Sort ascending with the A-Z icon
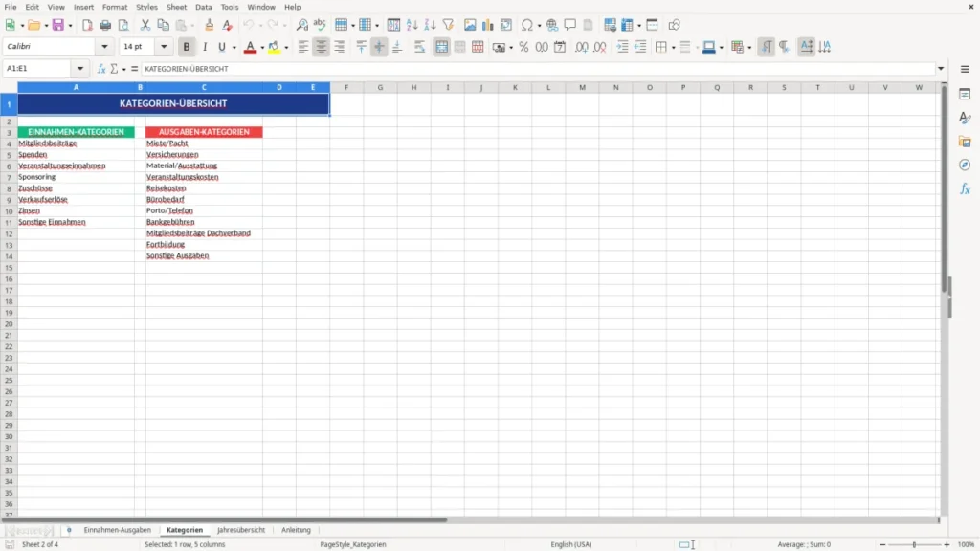 (412, 25)
